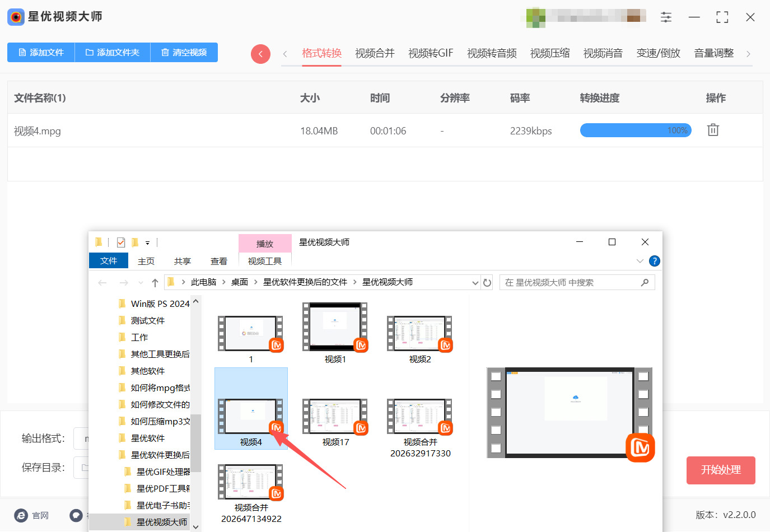The width and height of the screenshot is (770, 532).
Task: Expand the Explorer ribbon chevron
Action: click(x=640, y=261)
